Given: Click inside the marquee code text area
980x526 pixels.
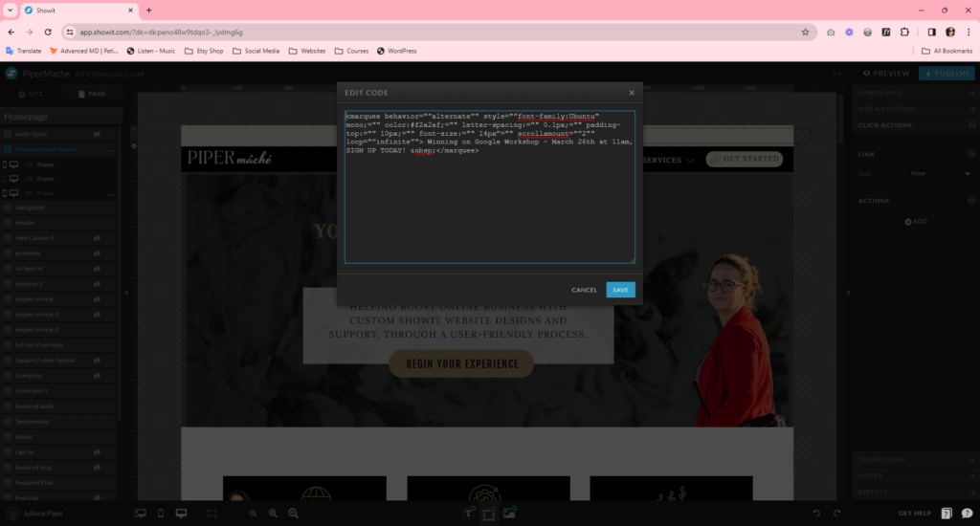Looking at the screenshot, I should [x=489, y=186].
